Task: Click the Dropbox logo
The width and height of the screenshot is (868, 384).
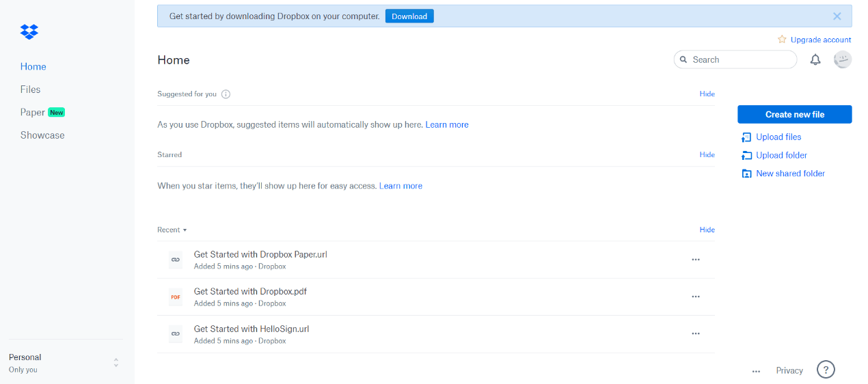Action: coord(29,31)
